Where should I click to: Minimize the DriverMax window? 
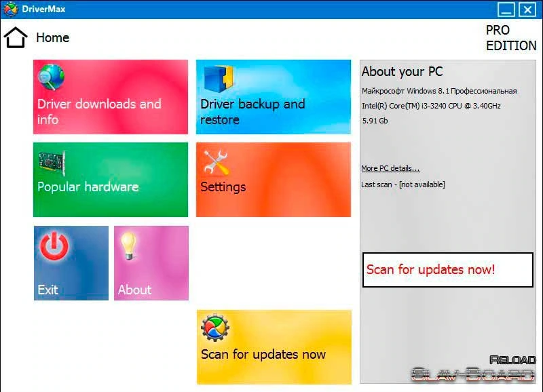tap(506, 9)
